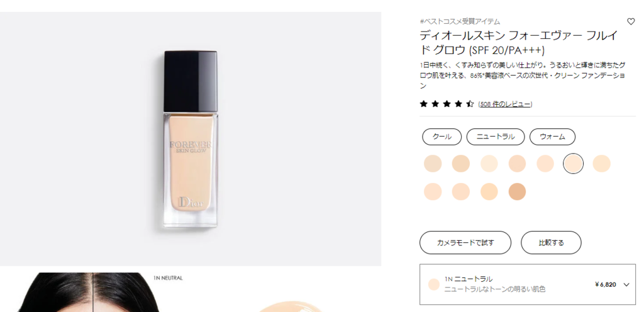
Task: Click the 比較する compare button
Action: pos(551,243)
